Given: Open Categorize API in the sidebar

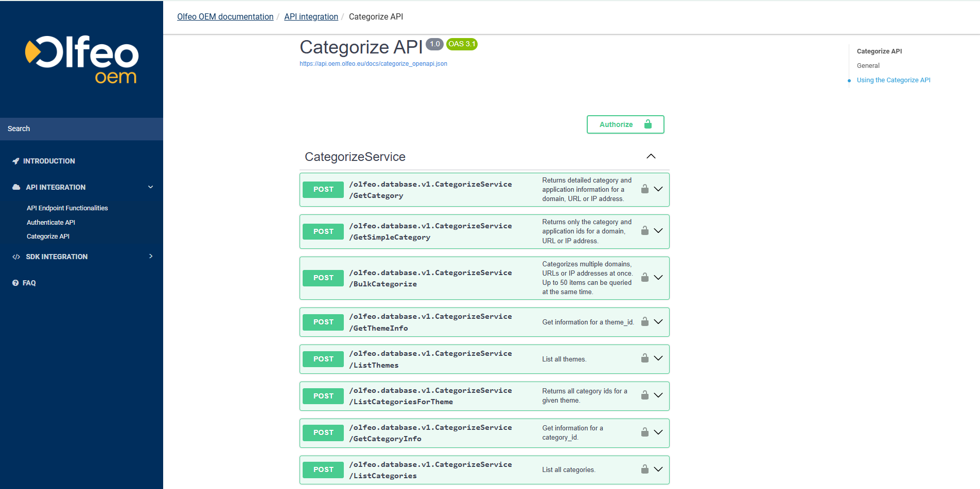Looking at the screenshot, I should pyautogui.click(x=48, y=237).
